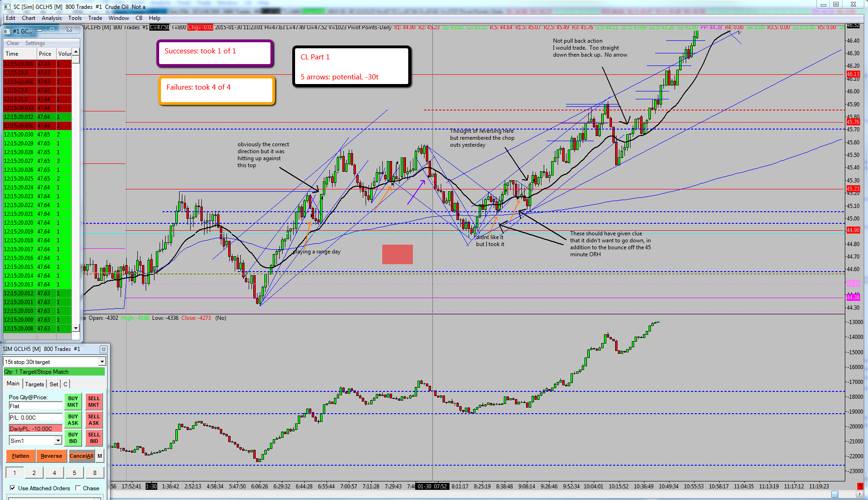Click the 46.13 red price label
Viewport: 868px width, 500px height.
pyautogui.click(x=853, y=74)
